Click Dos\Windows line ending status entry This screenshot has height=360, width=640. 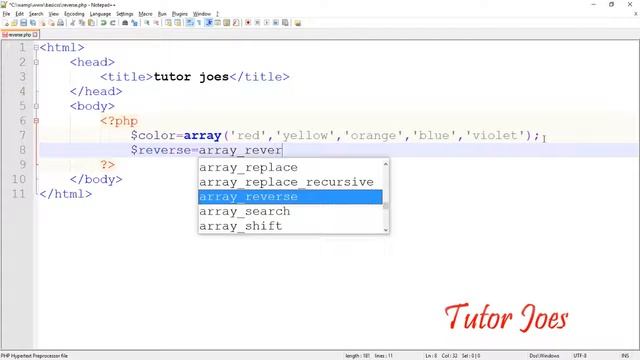click(x=544, y=356)
